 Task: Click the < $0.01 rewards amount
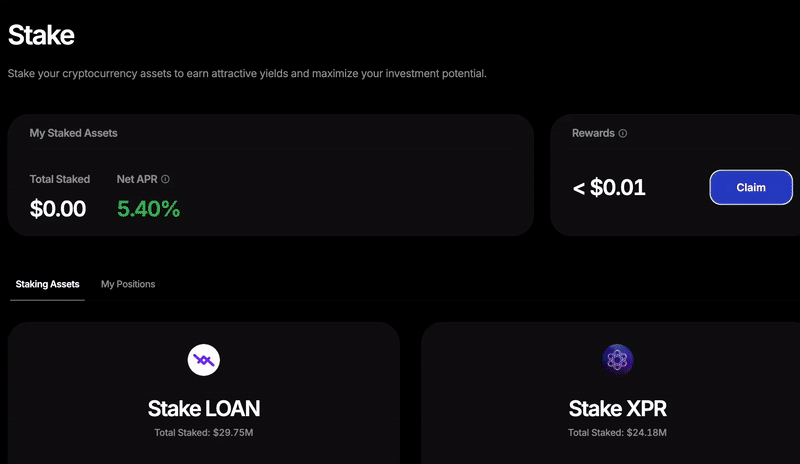pyautogui.click(x=609, y=187)
